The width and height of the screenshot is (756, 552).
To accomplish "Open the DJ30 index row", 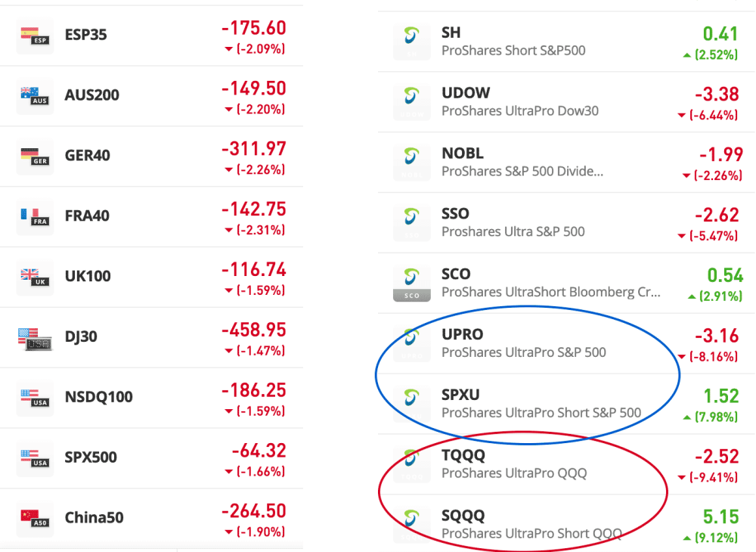I will [81, 336].
